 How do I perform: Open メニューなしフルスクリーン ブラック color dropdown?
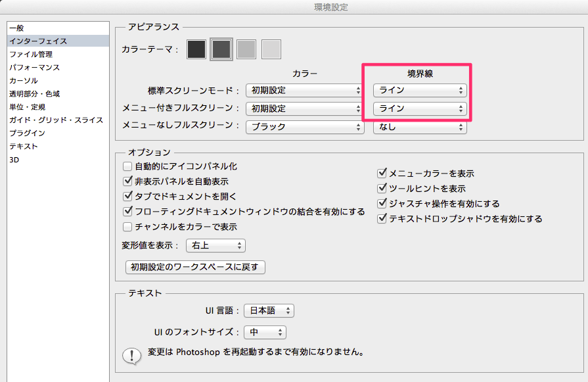click(x=305, y=127)
